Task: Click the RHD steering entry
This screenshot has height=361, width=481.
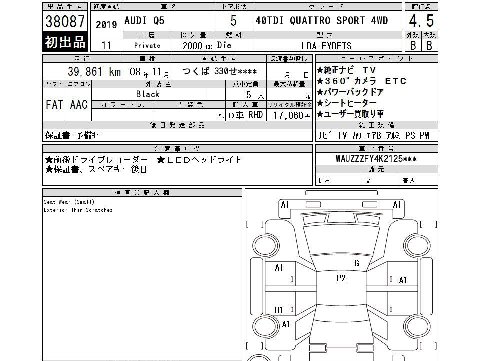Action: click(256, 115)
